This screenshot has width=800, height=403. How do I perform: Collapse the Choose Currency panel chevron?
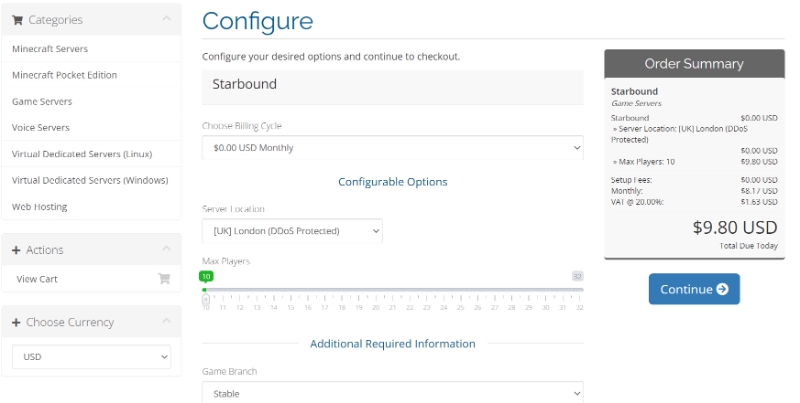(x=166, y=321)
